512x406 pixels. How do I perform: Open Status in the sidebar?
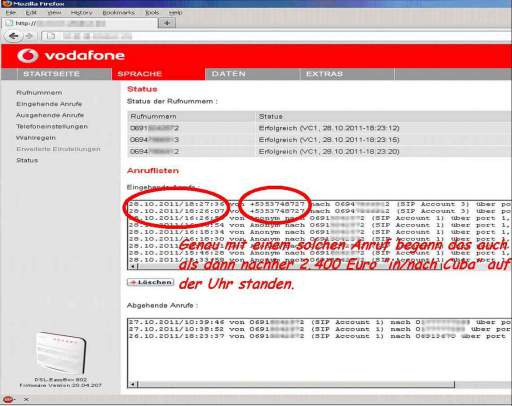pyautogui.click(x=27, y=160)
